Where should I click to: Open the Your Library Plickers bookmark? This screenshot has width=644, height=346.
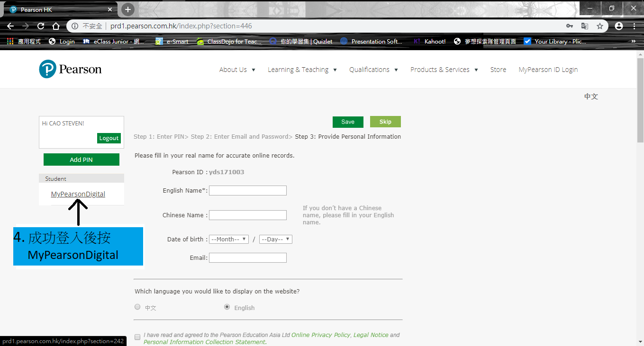[x=555, y=41]
